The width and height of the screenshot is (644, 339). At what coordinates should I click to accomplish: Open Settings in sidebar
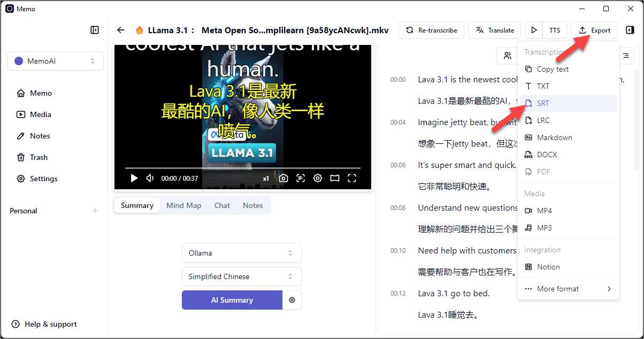click(37, 179)
